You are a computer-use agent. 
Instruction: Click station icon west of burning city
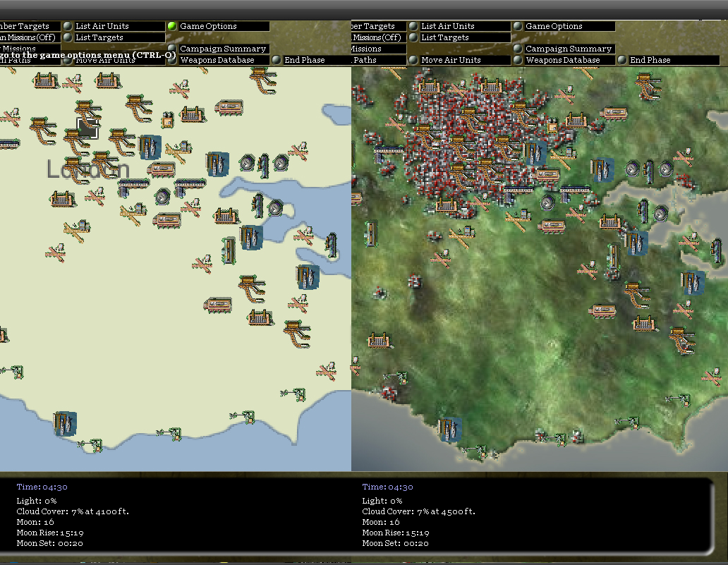pos(388,153)
